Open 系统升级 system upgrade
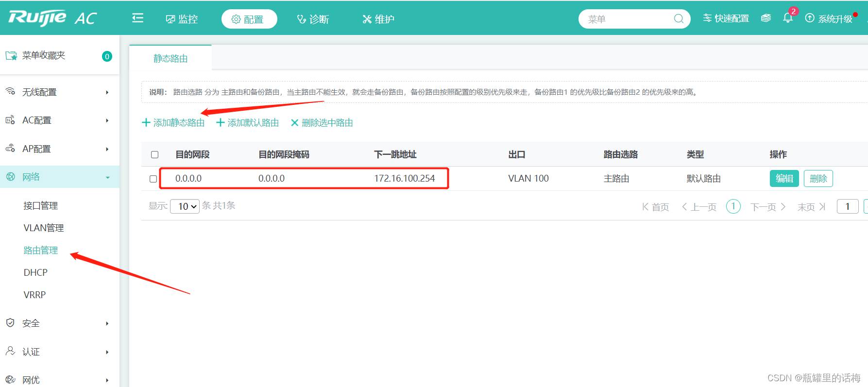The height and width of the screenshot is (387, 868). pyautogui.click(x=829, y=18)
